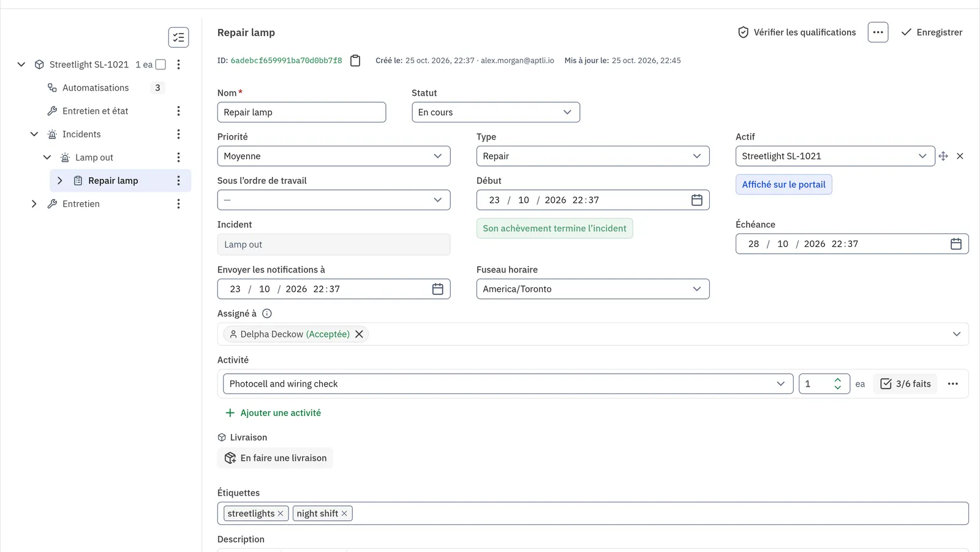The height and width of the screenshot is (552, 980).
Task: Remove the streetlights tag
Action: point(281,513)
